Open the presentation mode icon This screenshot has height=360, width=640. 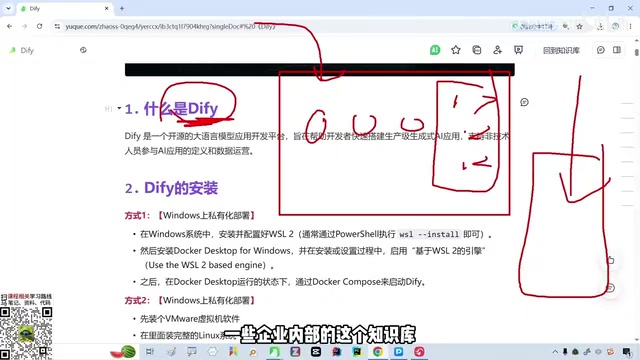(x=518, y=50)
